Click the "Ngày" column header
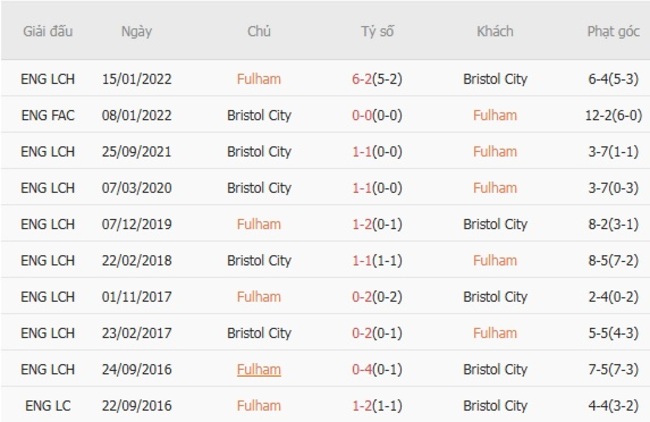 (x=136, y=31)
